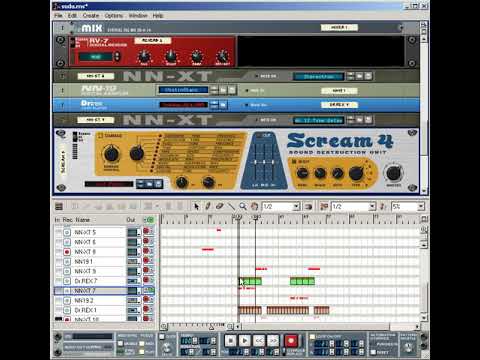
Task: Toggle the automation override Reset button
Action: 373,352
